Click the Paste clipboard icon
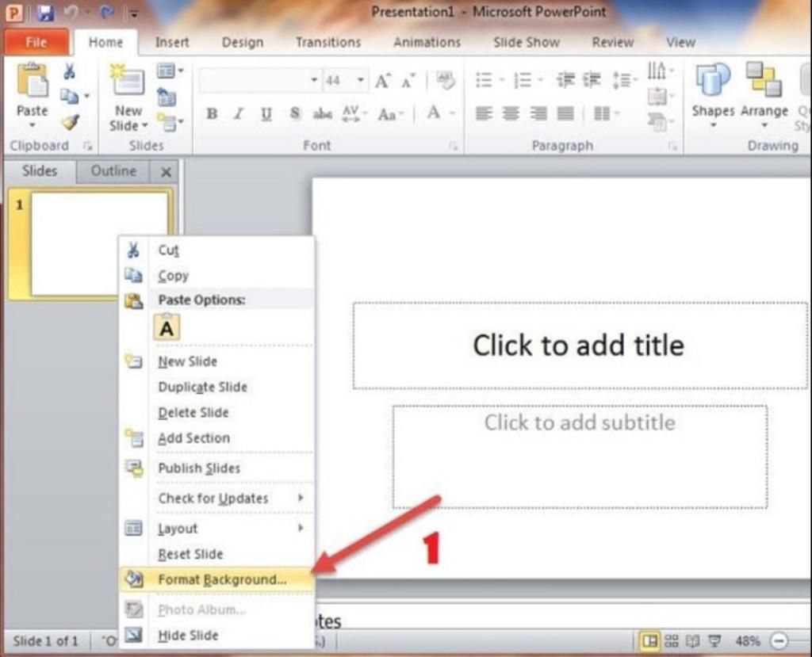Image resolution: width=812 pixels, height=657 pixels. pyautogui.click(x=32, y=80)
